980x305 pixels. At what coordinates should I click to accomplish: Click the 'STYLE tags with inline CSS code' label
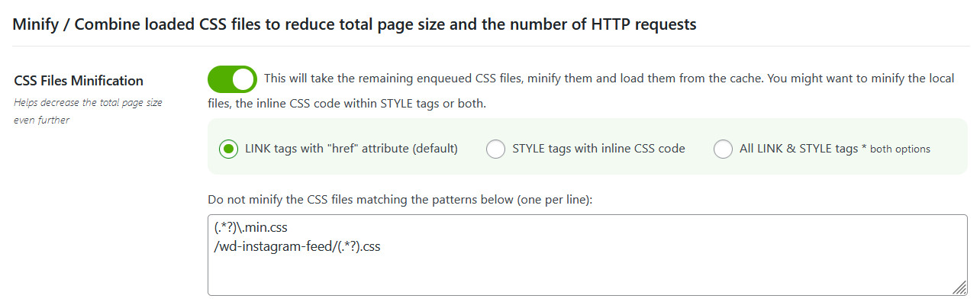(598, 149)
